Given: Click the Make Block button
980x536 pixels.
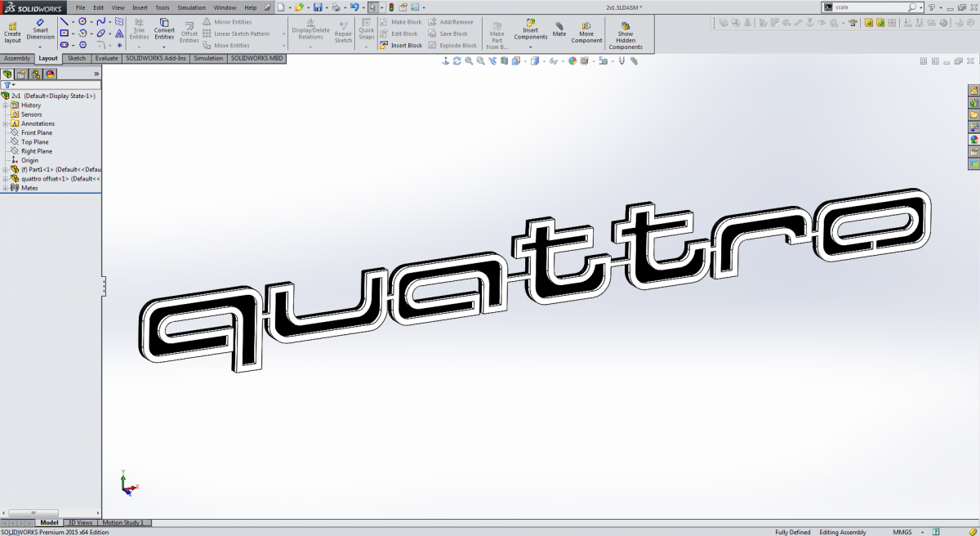Looking at the screenshot, I should pos(400,22).
